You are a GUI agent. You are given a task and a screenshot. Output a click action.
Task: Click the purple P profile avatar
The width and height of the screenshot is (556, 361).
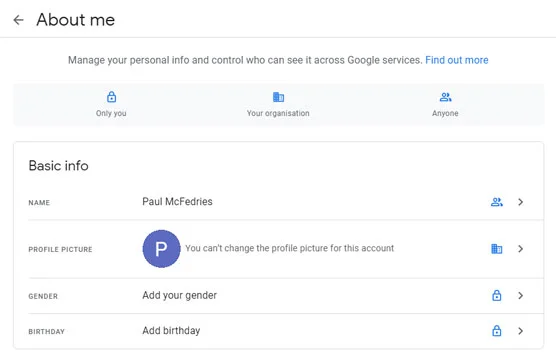pos(161,249)
